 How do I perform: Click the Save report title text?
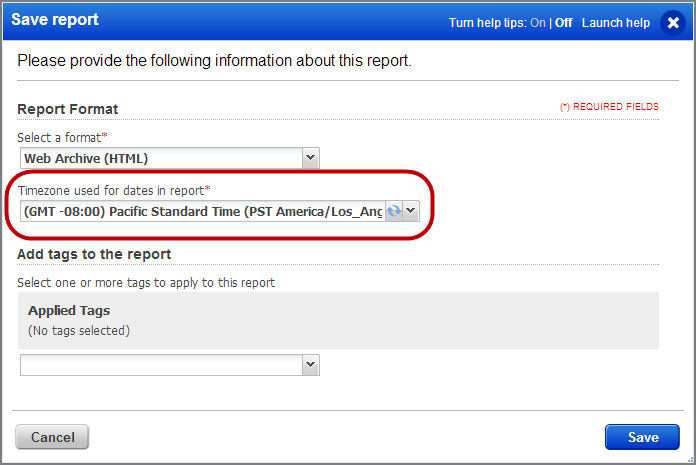coord(55,20)
